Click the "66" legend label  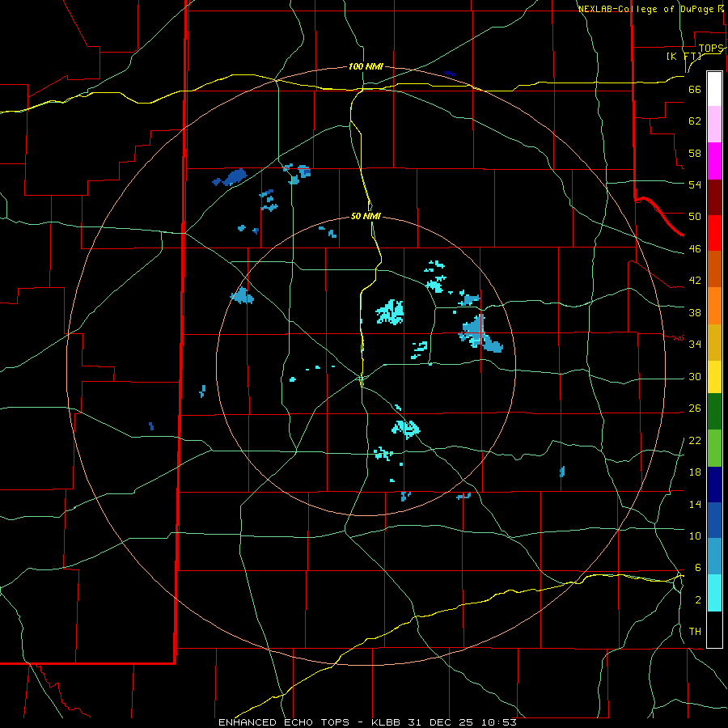[x=695, y=89]
